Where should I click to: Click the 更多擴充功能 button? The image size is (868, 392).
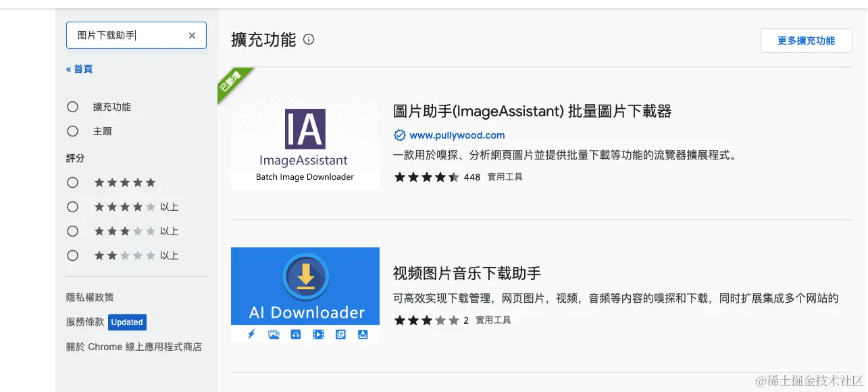tap(806, 41)
